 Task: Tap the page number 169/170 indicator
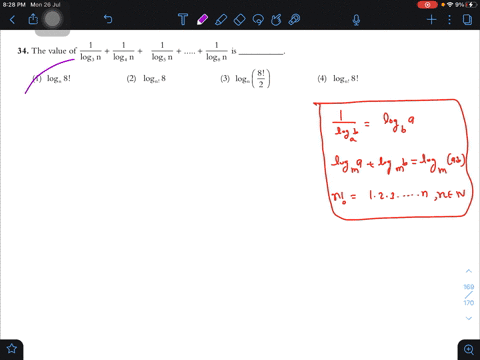tap(469, 295)
